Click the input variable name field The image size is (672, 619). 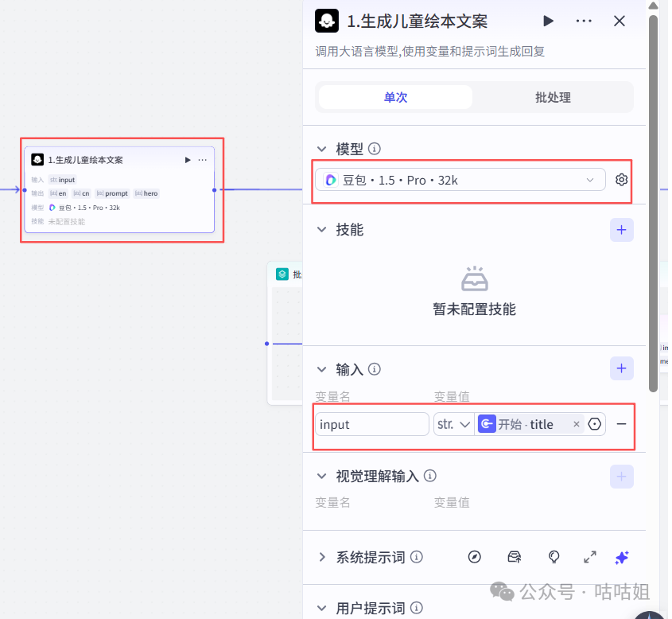tap(371, 424)
